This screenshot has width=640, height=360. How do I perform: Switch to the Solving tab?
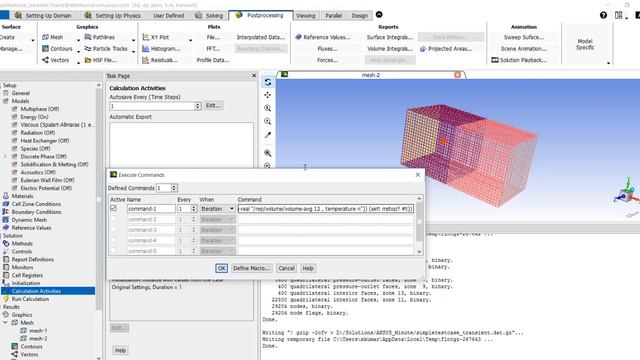[x=209, y=16]
